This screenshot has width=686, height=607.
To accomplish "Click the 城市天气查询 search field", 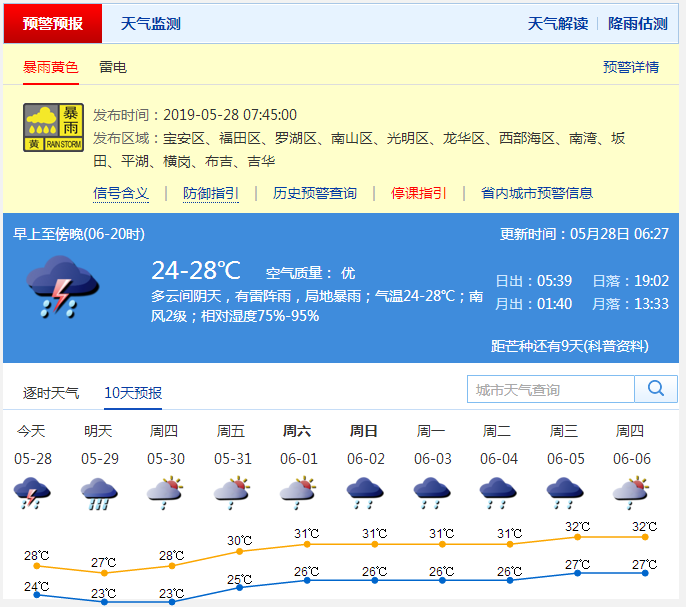I will (x=550, y=389).
